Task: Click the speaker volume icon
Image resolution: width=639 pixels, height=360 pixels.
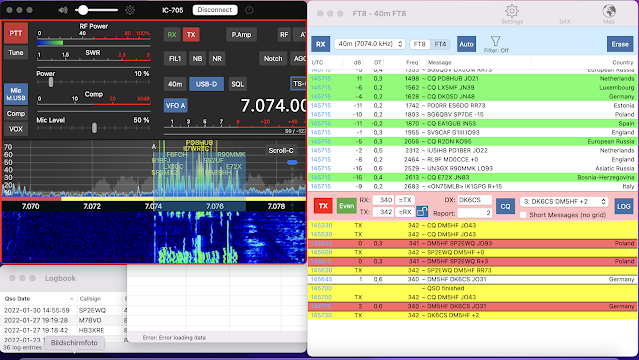Action: 63,10
